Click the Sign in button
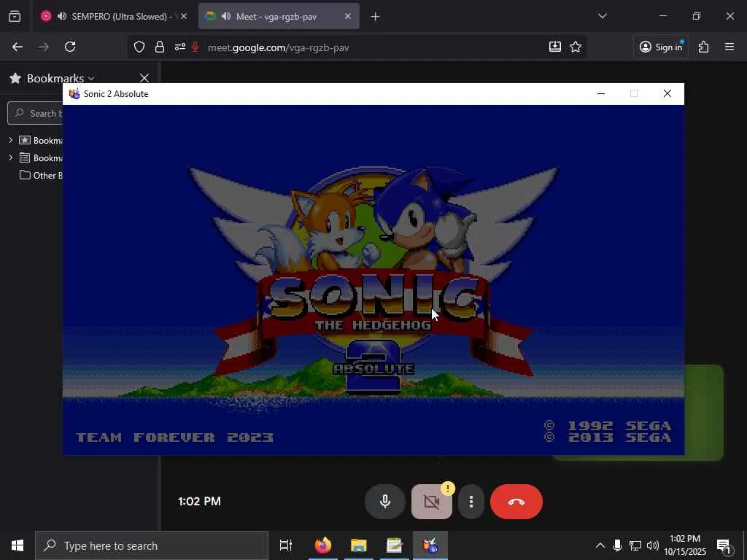The image size is (747, 560). coord(661,47)
